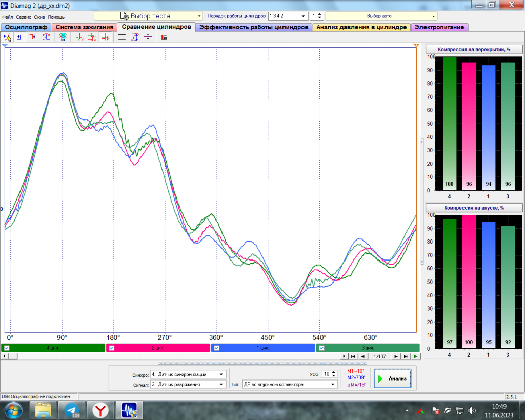This screenshot has height=420, width=525.
Task: Go to the first frame
Action: (x=353, y=356)
